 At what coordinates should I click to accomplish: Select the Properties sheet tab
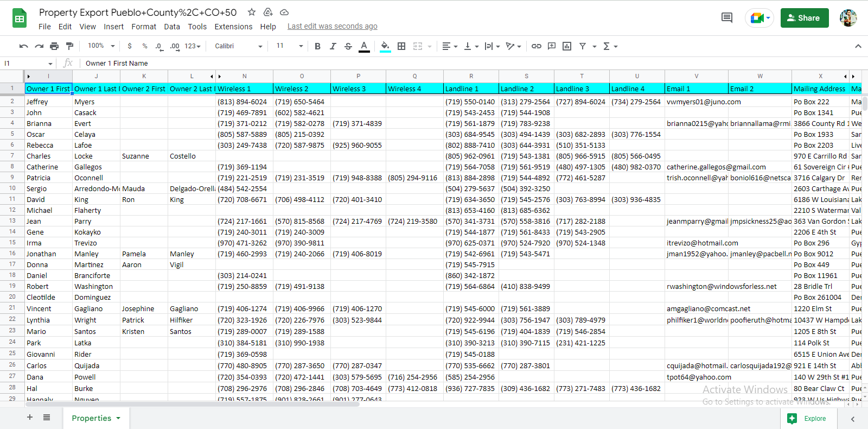96,418
